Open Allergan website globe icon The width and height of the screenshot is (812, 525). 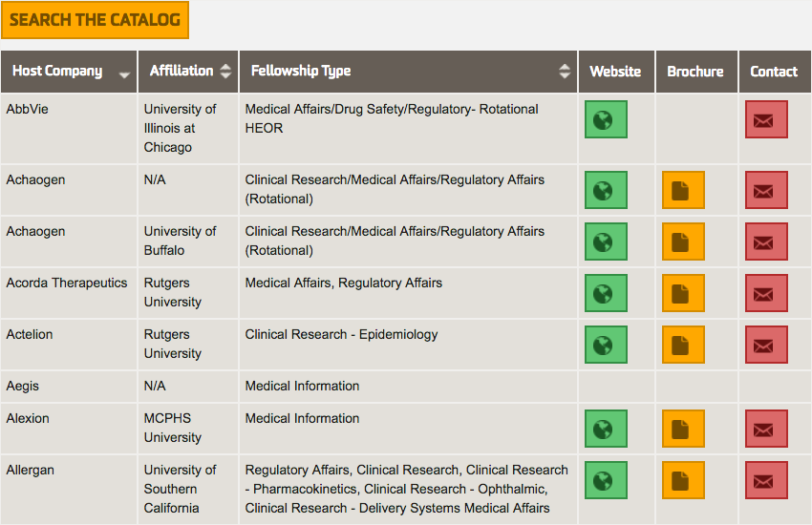coord(606,480)
